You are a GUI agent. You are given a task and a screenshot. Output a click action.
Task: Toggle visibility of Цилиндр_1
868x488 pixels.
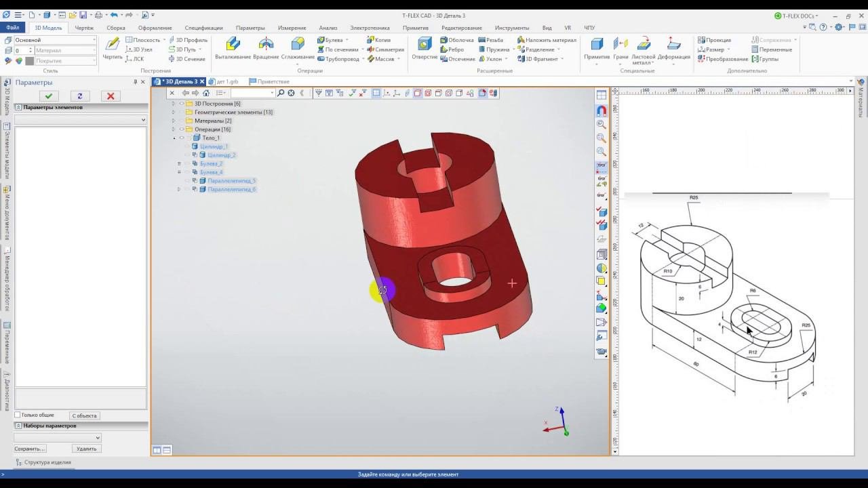[187, 146]
